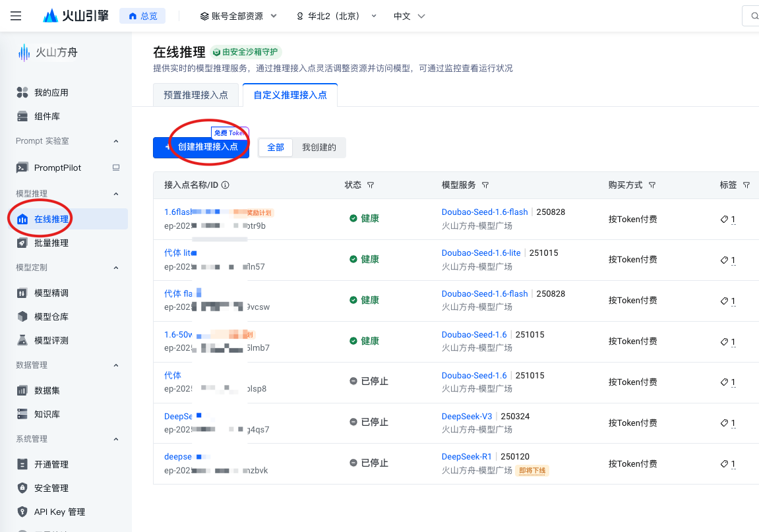Open the 1.6-50 endpoint link

pos(177,334)
